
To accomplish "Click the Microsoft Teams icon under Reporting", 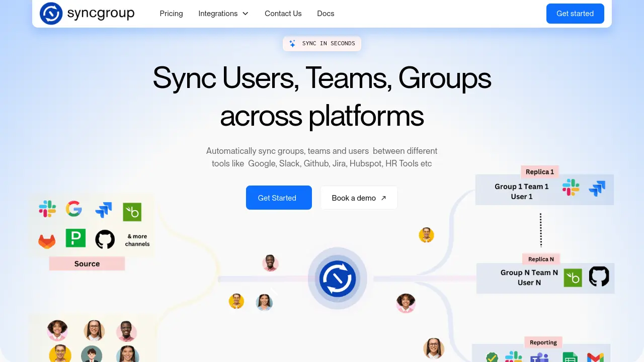I will (539, 357).
